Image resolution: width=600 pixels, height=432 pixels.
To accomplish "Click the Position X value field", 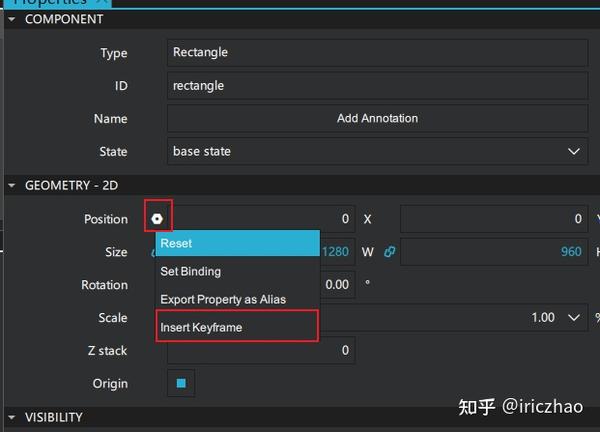I will pos(260,218).
